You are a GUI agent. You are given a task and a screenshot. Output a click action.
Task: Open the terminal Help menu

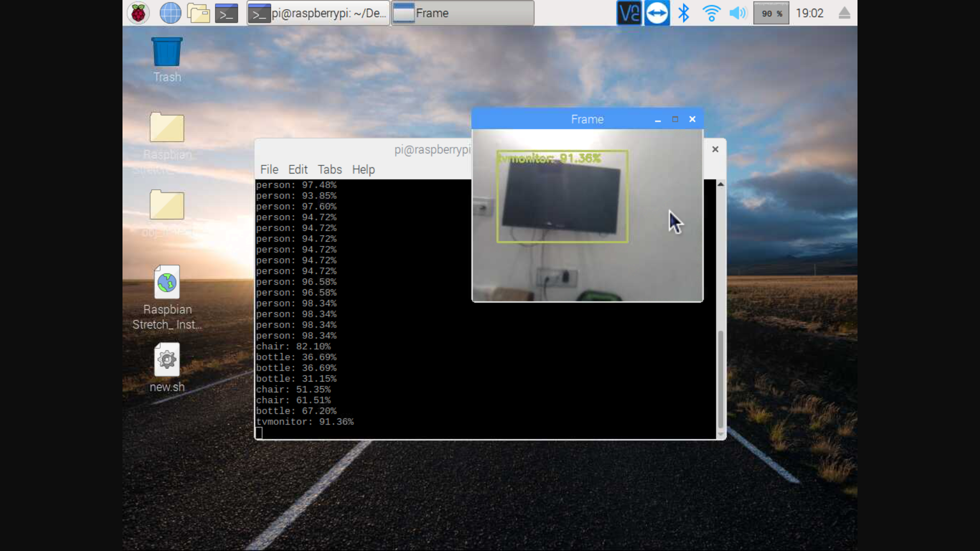(x=363, y=169)
